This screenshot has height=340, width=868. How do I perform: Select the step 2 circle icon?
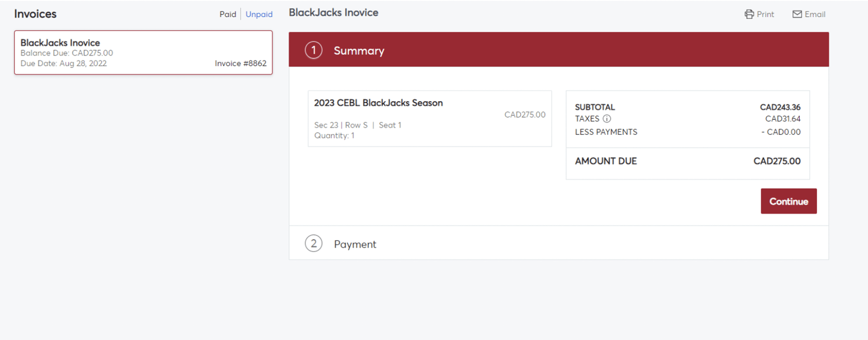click(314, 244)
